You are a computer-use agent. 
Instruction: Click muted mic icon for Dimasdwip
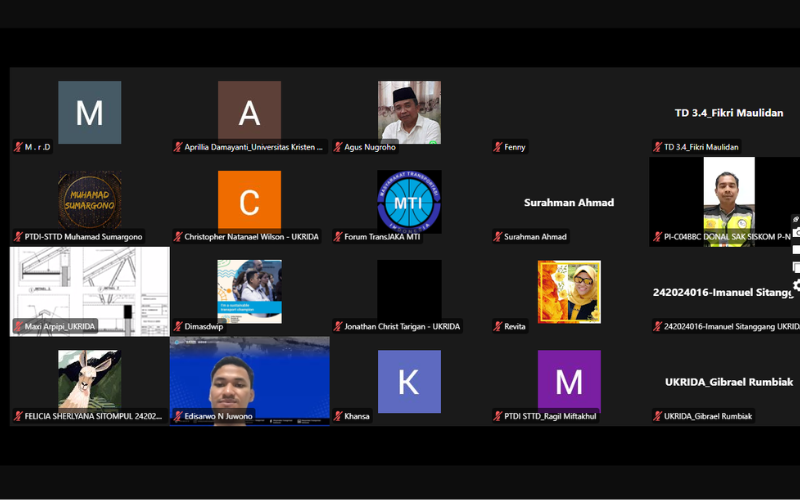[x=178, y=326]
